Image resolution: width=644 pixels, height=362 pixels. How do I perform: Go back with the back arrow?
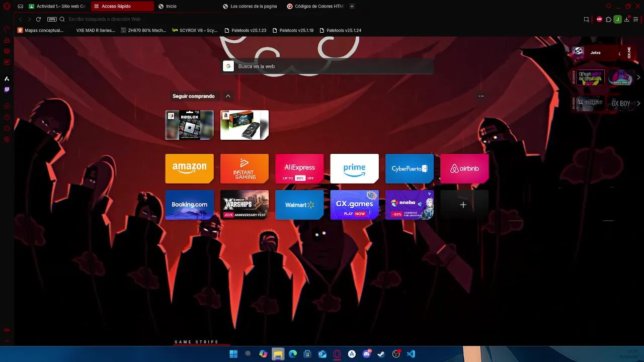[20, 19]
